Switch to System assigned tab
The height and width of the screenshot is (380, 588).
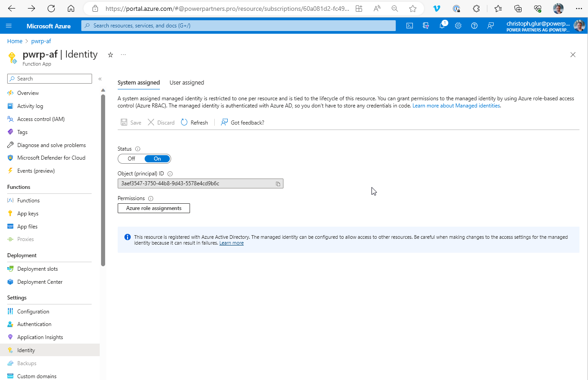[x=139, y=83]
